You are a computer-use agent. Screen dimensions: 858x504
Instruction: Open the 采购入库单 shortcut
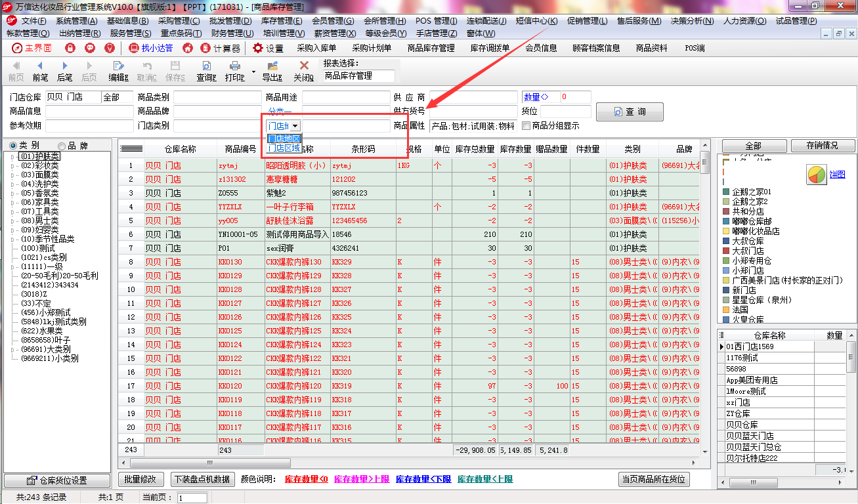[316, 48]
